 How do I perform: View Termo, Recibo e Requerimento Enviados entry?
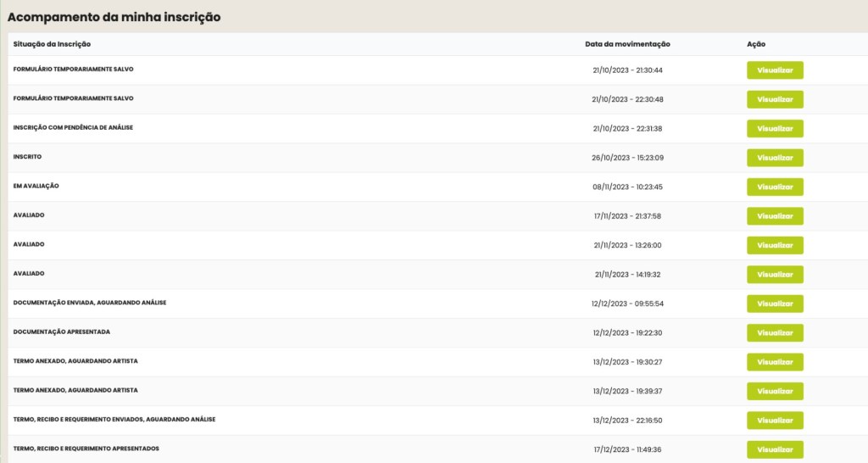775,421
